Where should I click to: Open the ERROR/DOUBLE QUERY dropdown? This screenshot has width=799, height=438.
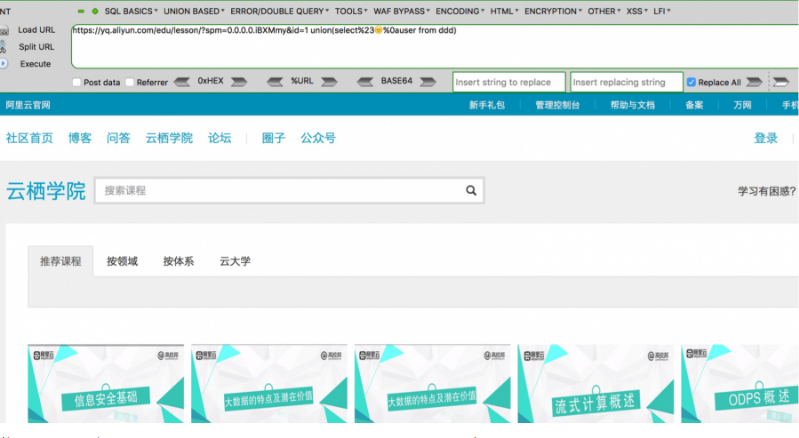point(279,11)
